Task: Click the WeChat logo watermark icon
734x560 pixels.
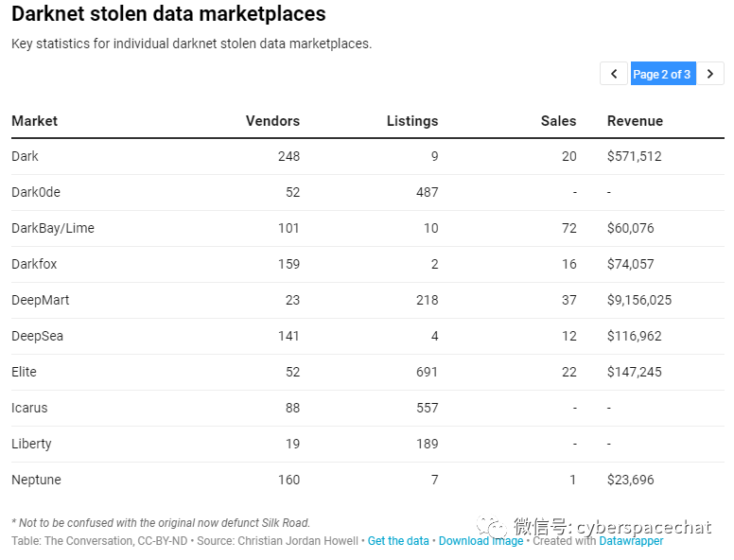Action: 492,528
